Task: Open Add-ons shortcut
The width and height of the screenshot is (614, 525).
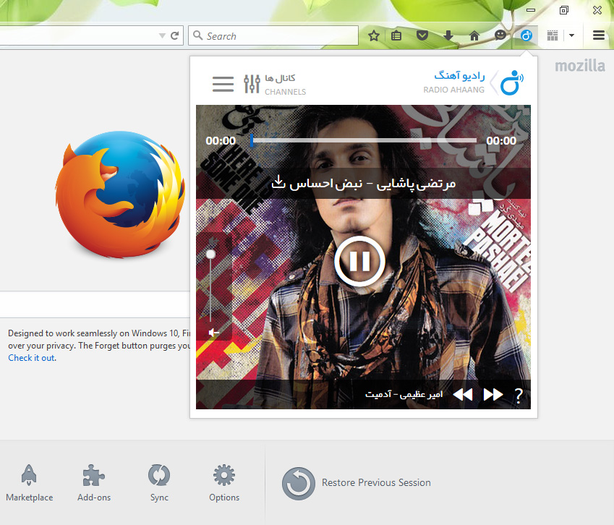Action: coord(94,483)
